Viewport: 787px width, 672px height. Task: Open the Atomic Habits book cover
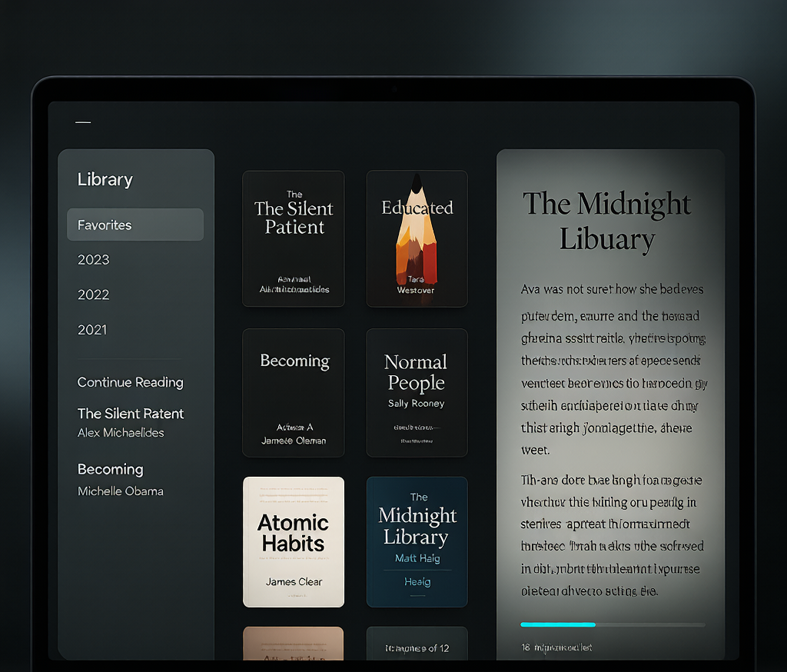[294, 542]
